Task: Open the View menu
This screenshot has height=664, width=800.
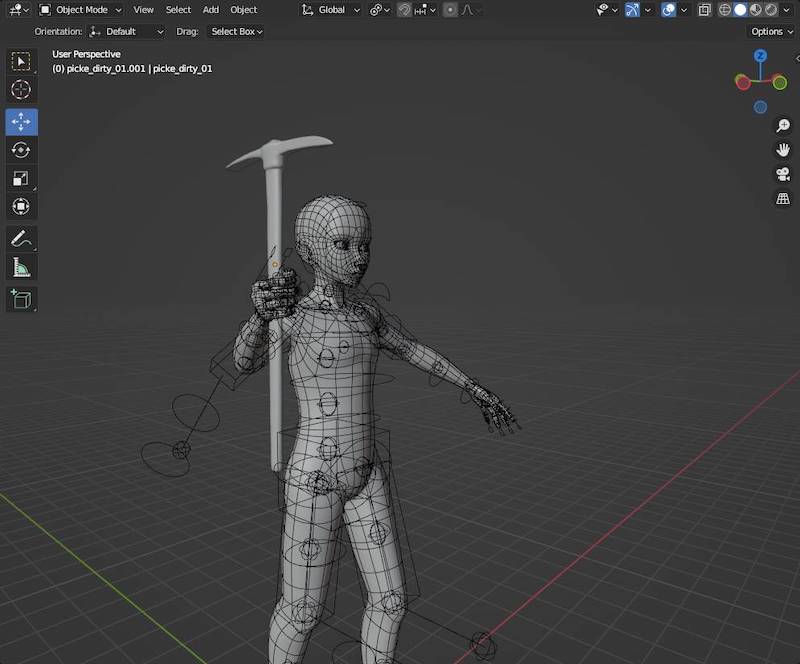Action: coord(143,10)
